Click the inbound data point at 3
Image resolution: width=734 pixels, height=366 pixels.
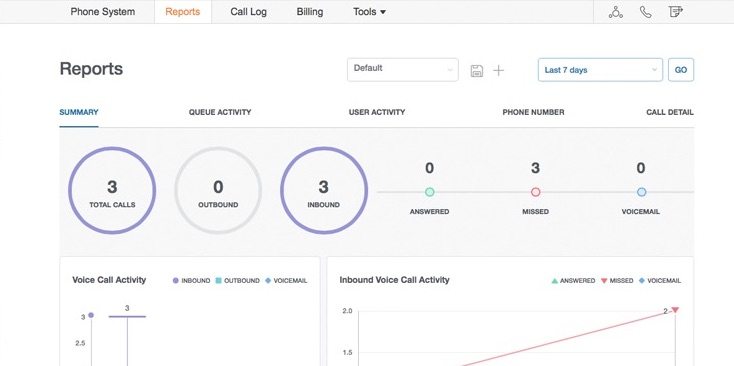click(91, 315)
